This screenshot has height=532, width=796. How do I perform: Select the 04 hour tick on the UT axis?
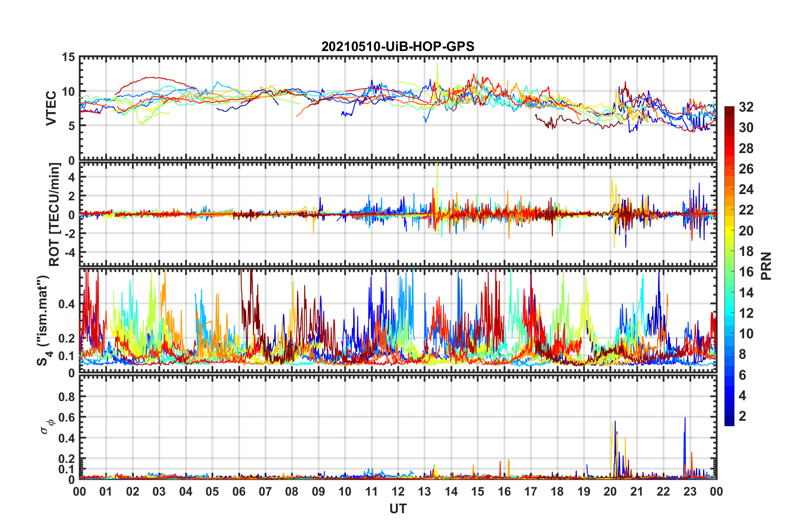[x=186, y=491]
